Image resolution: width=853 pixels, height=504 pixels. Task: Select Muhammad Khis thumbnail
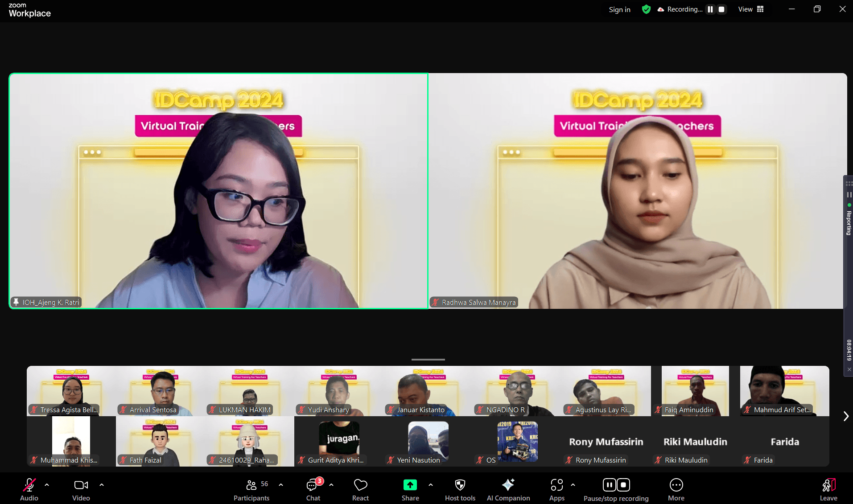[x=71, y=441]
